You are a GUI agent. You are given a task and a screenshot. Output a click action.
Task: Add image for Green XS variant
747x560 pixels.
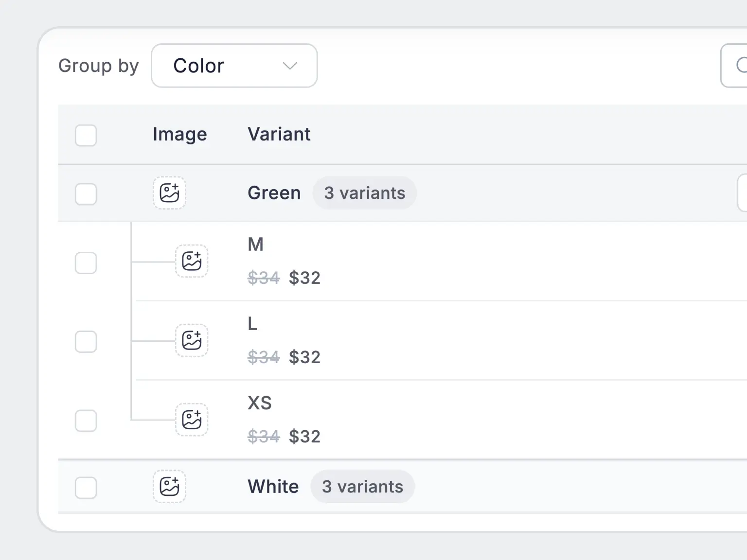[192, 420]
